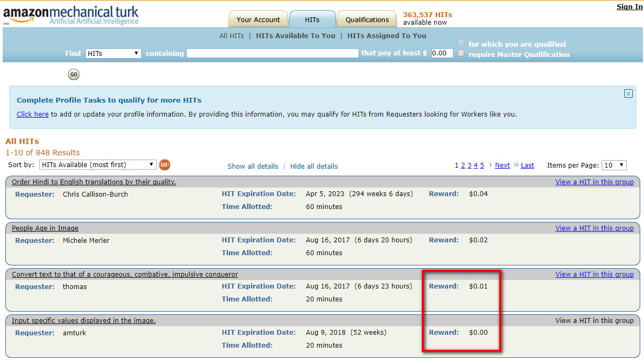The height and width of the screenshot is (360, 644).
Task: Click Hide all details
Action: pyautogui.click(x=314, y=166)
